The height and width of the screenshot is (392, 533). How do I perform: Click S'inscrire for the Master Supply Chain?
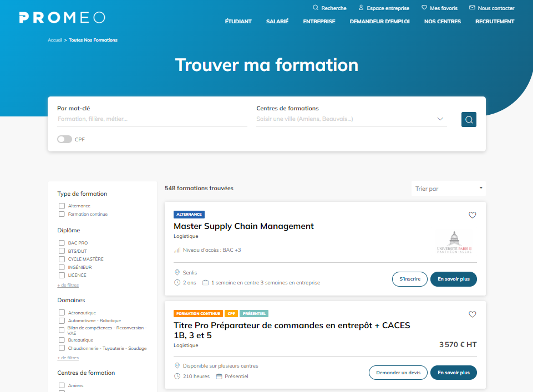(x=409, y=279)
